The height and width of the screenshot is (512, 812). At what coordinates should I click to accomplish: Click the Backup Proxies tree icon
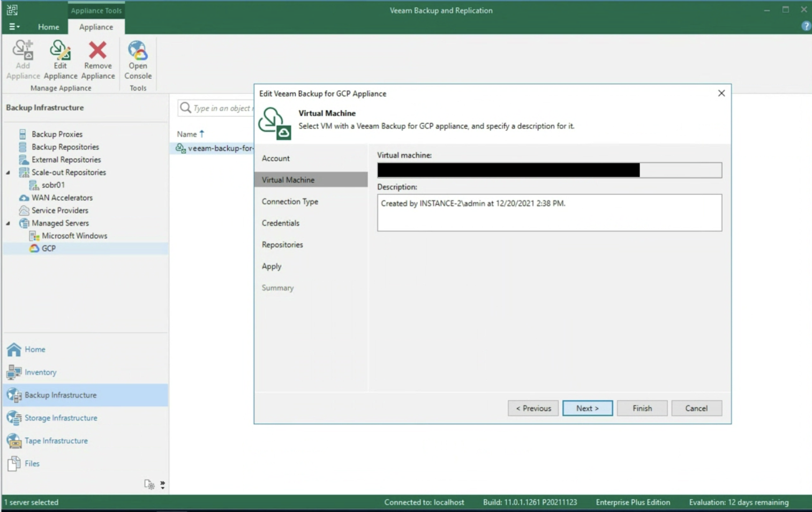point(22,134)
